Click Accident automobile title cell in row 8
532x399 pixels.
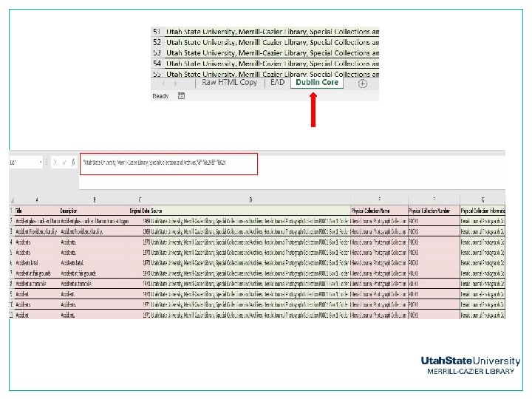click(x=37, y=284)
